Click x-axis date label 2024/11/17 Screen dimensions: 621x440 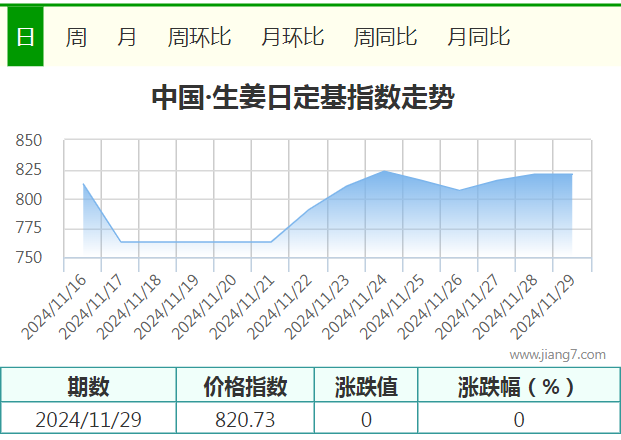tap(91, 307)
